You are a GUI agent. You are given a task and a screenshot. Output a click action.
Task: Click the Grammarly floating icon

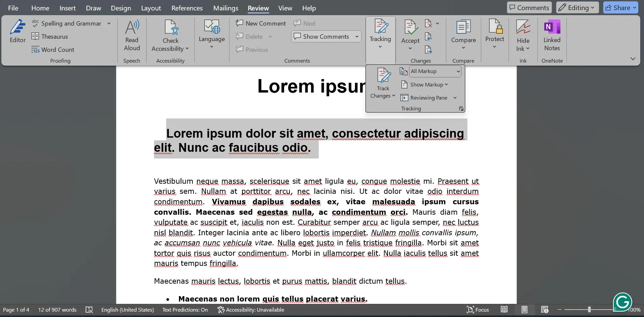(x=622, y=302)
